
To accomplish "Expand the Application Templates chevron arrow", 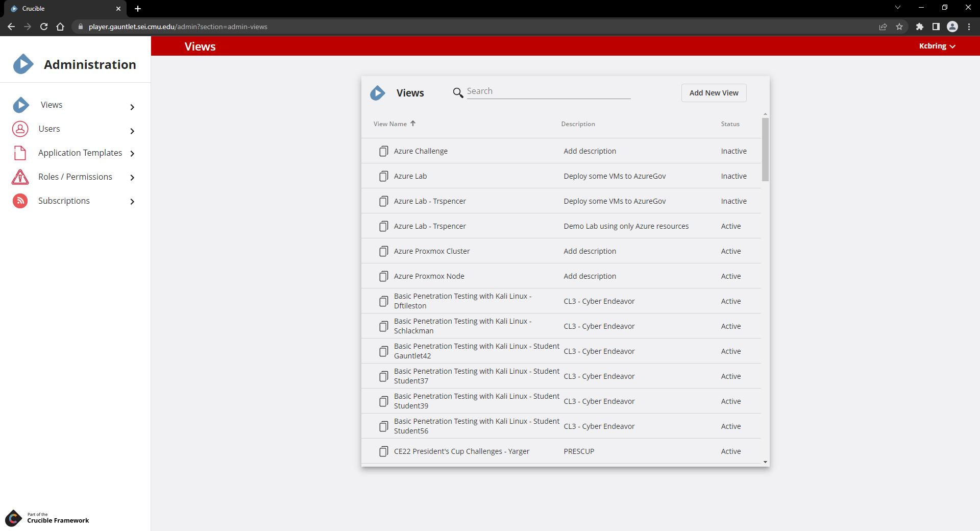I will [x=132, y=154].
